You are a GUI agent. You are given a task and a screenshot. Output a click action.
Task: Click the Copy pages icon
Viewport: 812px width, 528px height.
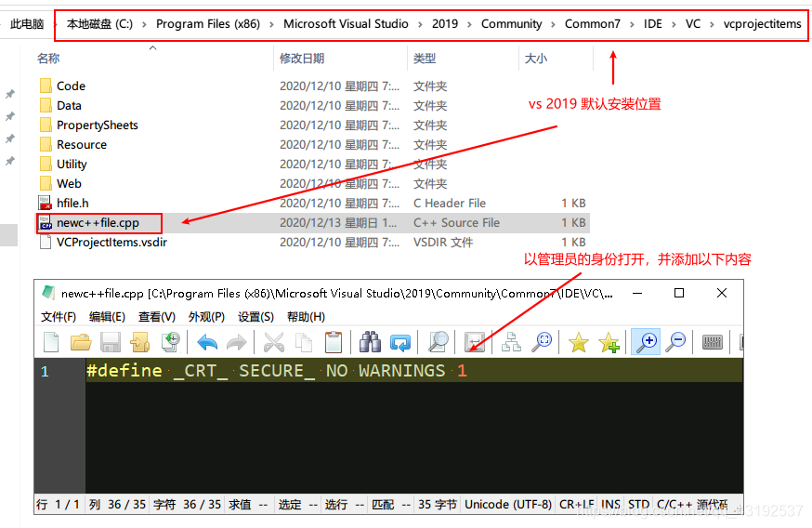click(304, 342)
